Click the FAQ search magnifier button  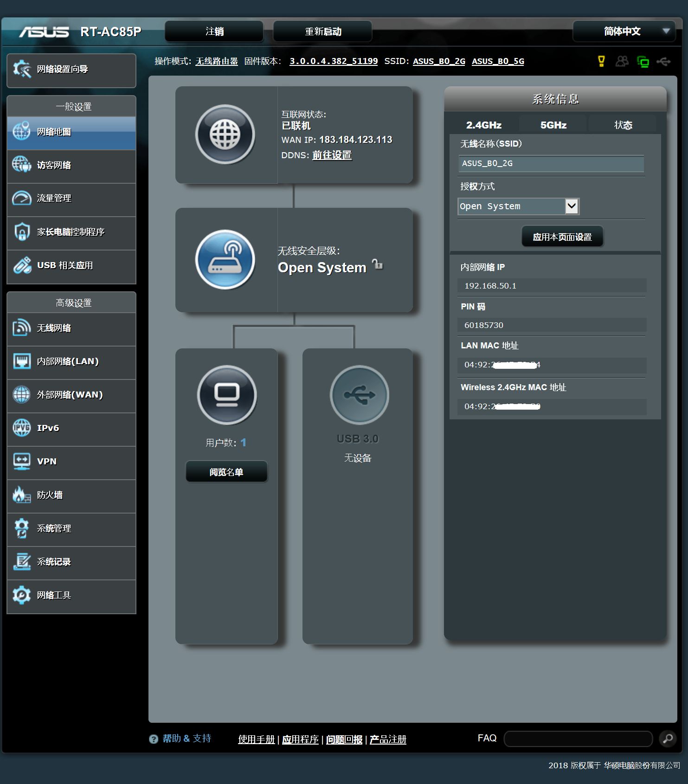pos(668,739)
